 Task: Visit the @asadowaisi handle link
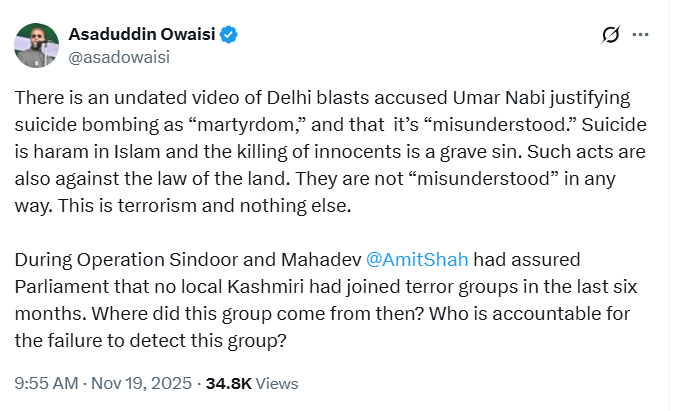(118, 57)
